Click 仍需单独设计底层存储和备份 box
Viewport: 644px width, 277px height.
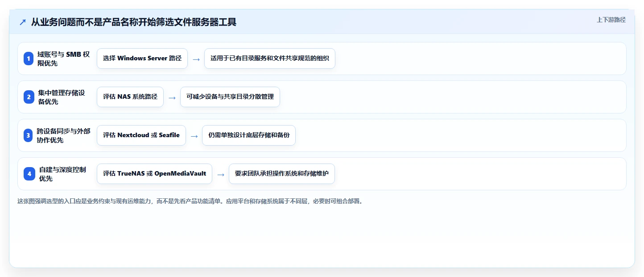pos(249,135)
